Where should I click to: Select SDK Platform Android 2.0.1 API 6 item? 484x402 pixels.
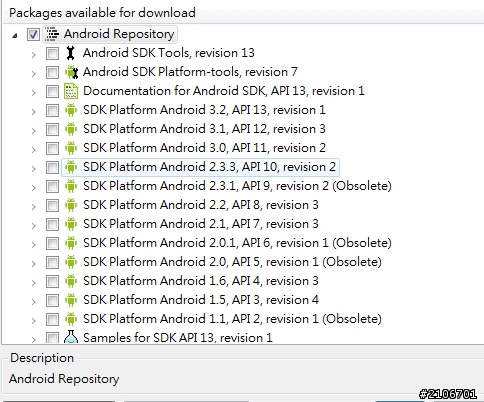pos(237,243)
